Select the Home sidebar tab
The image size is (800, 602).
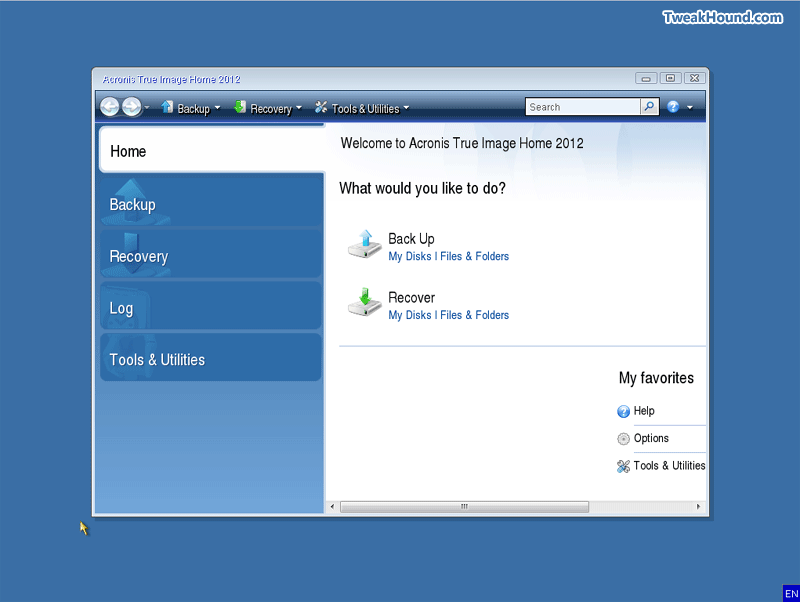(x=212, y=150)
